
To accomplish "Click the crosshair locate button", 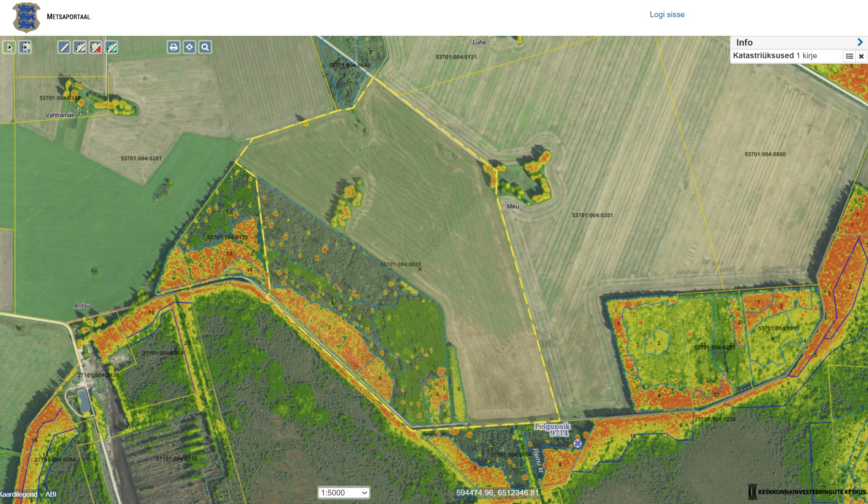I will click(189, 47).
